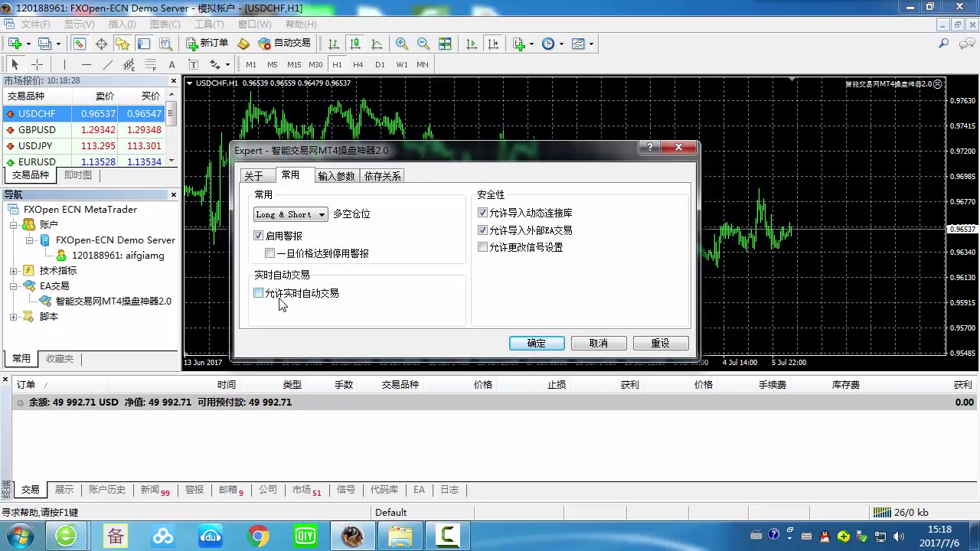Check 允许更改信号设置 checkbox
The width and height of the screenshot is (980, 551).
pos(482,247)
